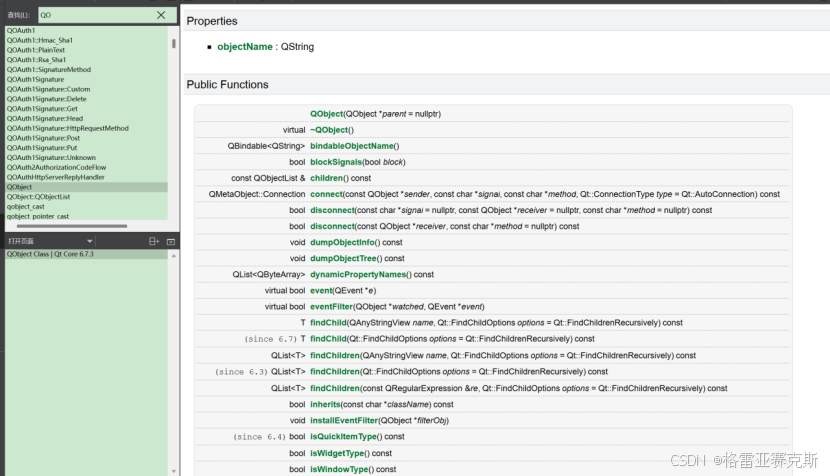This screenshot has height=476, width=830.
Task: Open the isQuickItemType function link
Action: pos(344,437)
